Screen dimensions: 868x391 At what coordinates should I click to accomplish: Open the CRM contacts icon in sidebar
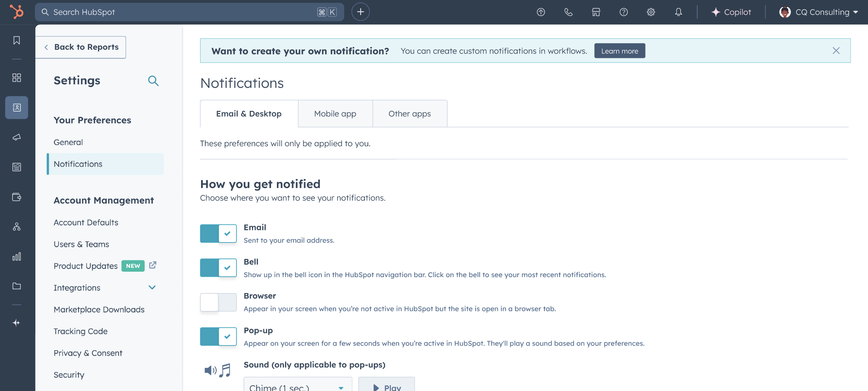(x=16, y=108)
